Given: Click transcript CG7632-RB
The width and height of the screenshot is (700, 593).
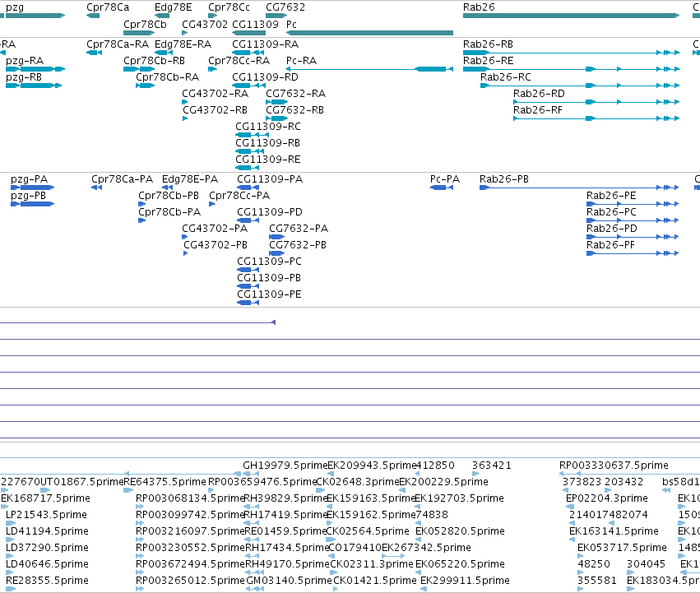Looking at the screenshot, I should [294, 110].
